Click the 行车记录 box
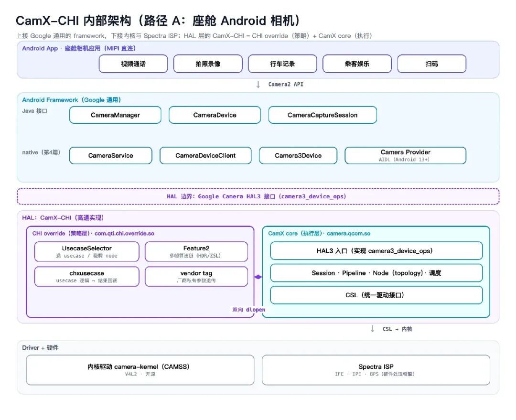The height and width of the screenshot is (420, 516). click(282, 64)
